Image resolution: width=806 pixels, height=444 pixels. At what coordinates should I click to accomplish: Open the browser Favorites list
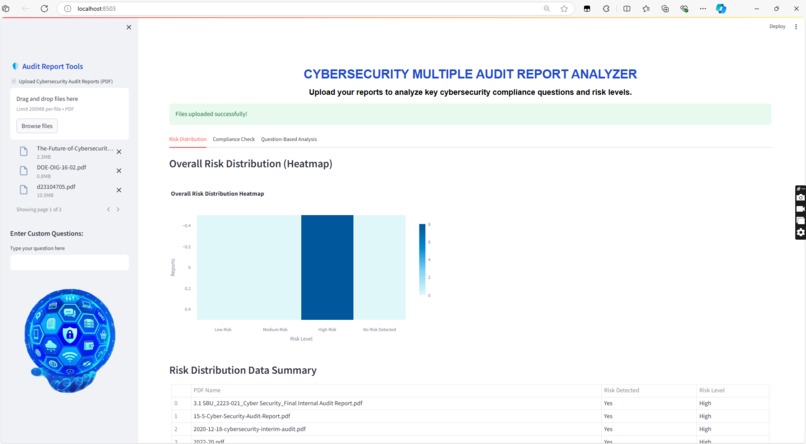pyautogui.click(x=646, y=9)
